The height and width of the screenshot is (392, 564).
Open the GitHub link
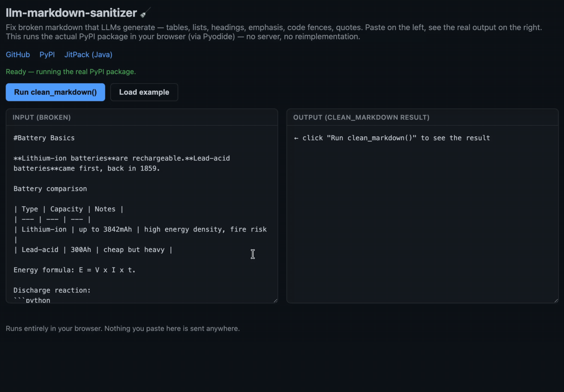pos(18,55)
